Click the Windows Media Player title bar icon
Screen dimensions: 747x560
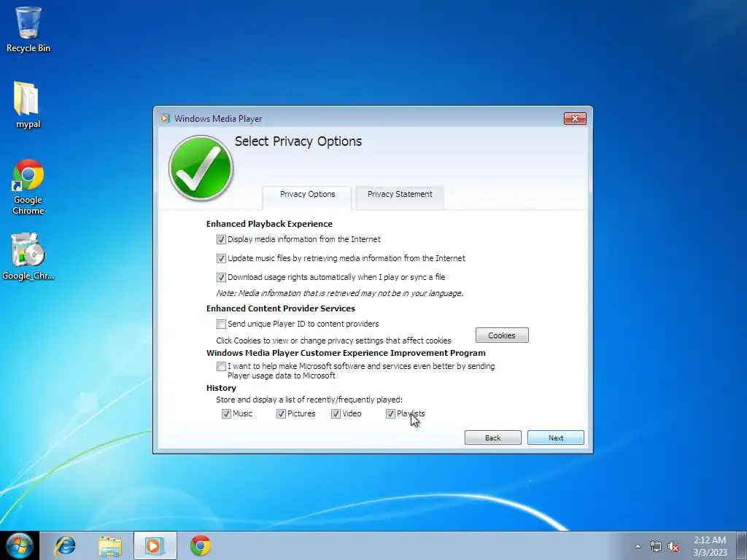pyautogui.click(x=165, y=119)
